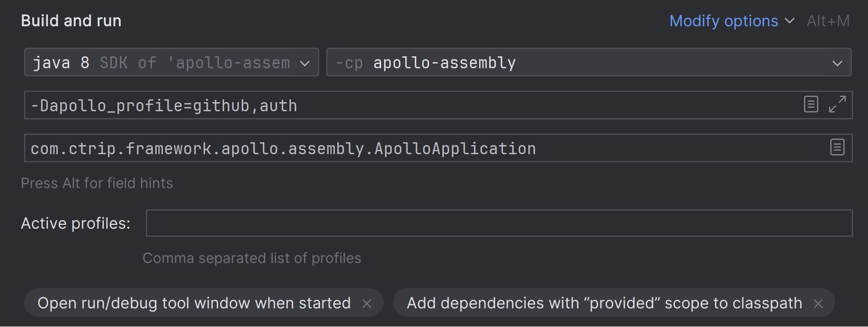Click the "Comma separated list of profiles" hint
Image resolution: width=868 pixels, height=327 pixels.
pos(252,258)
